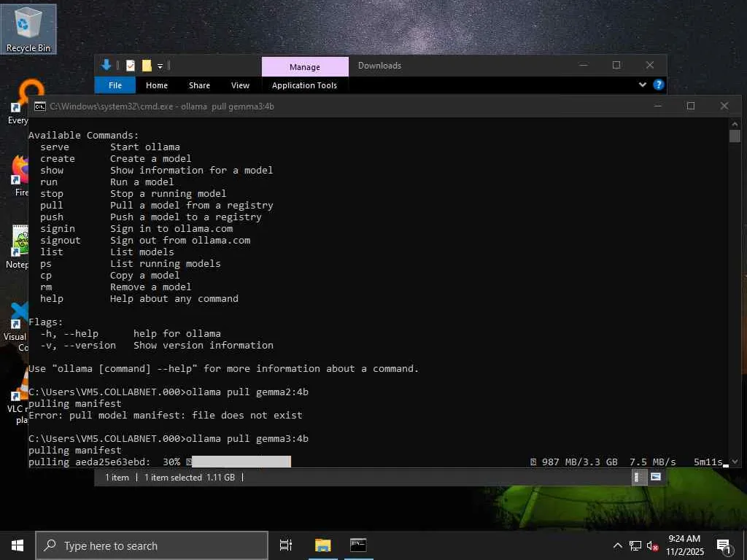Select the Notepad++ desktop shortcut
The height and width of the screenshot is (560, 747).
coord(18,247)
